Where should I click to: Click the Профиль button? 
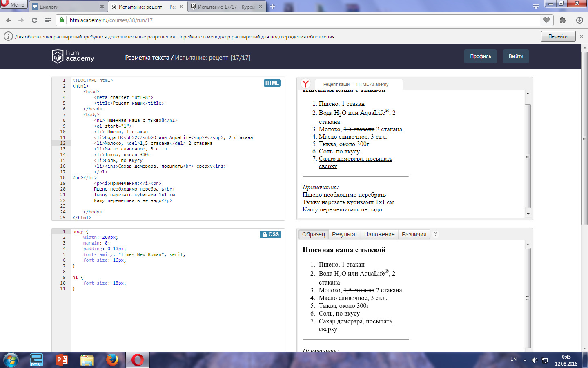(x=480, y=56)
